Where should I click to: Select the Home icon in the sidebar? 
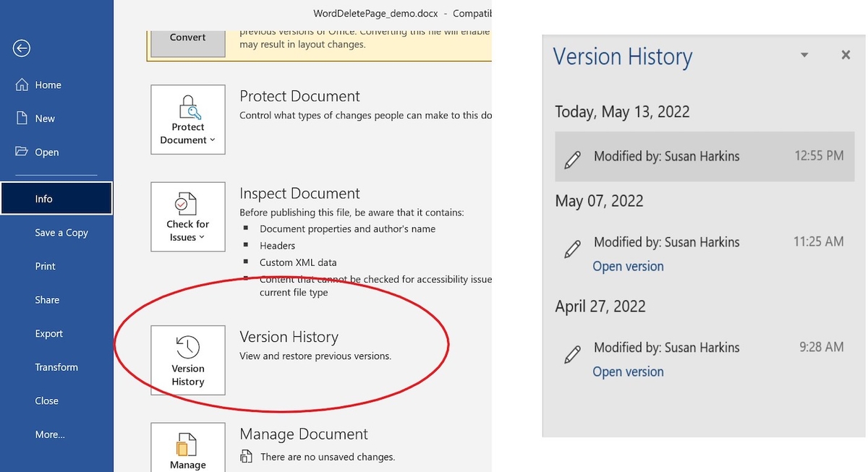click(23, 85)
